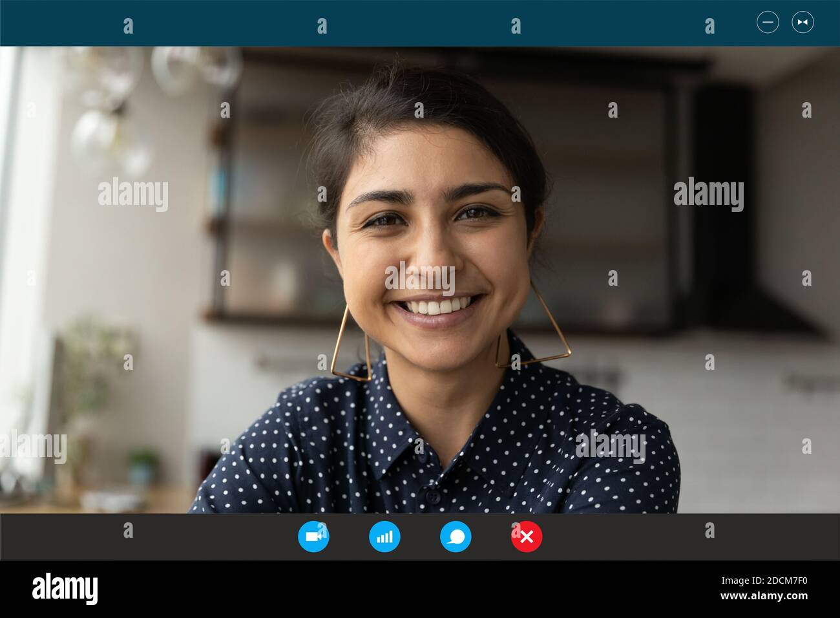Open the chat bubble icon
This screenshot has width=840, height=618.
click(456, 537)
